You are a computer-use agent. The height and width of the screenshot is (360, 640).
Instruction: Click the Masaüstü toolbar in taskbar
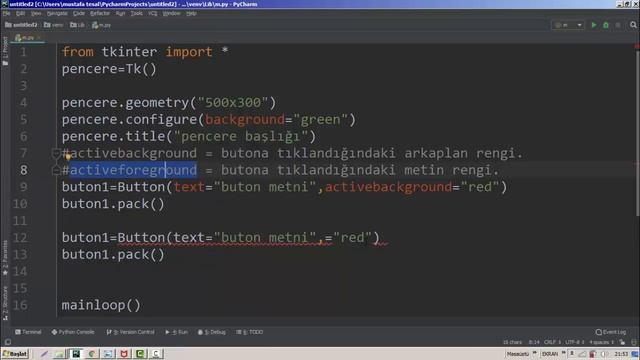pyautogui.click(x=518, y=353)
